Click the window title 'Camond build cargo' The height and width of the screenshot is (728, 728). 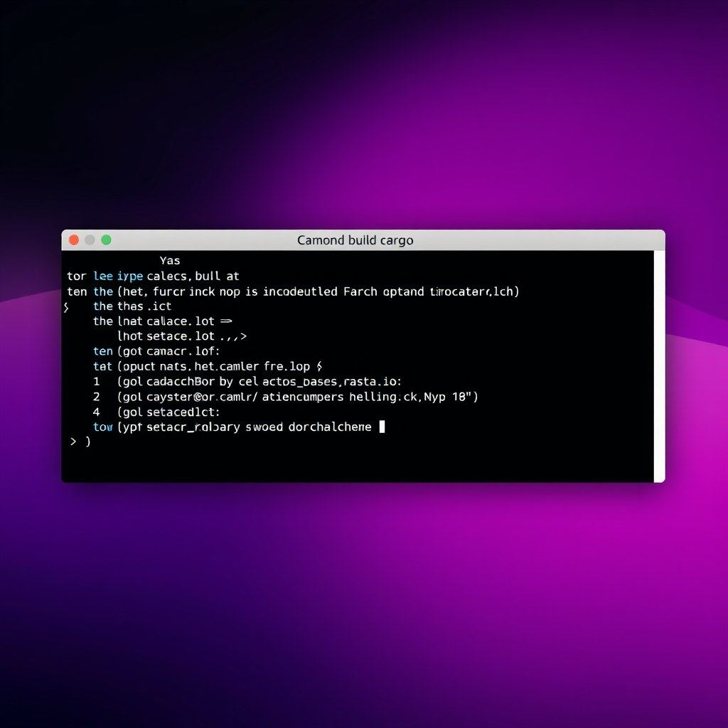[x=355, y=240]
